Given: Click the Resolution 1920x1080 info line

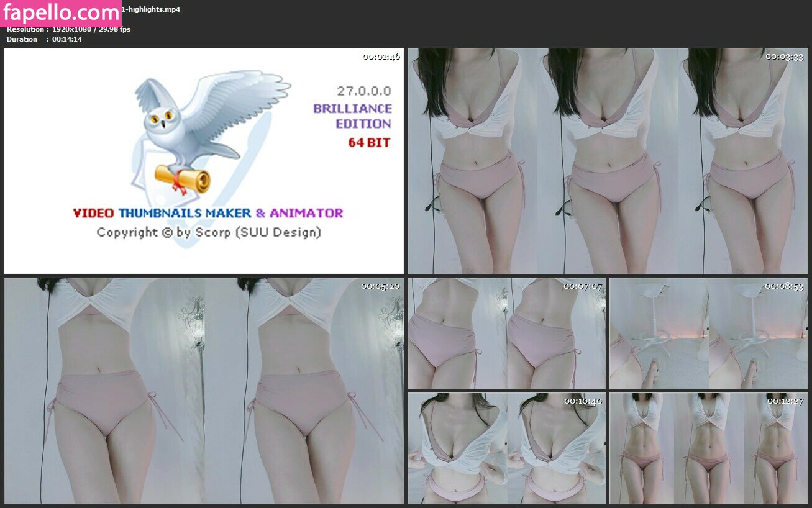Looking at the screenshot, I should (x=68, y=29).
